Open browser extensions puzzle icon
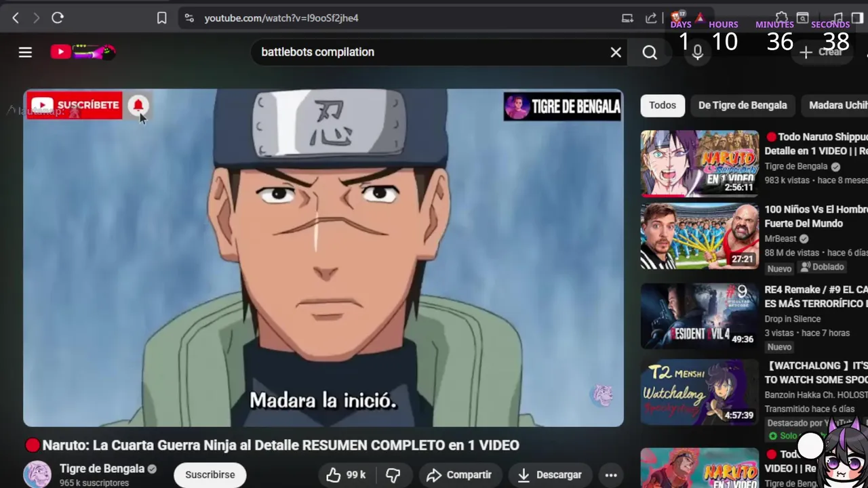Viewport: 868px width, 488px height. point(781,17)
